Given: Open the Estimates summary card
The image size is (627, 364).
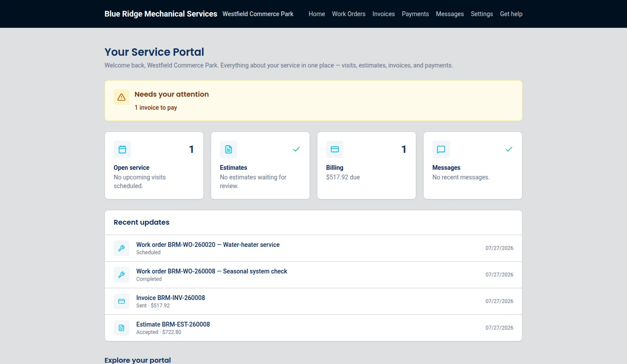Looking at the screenshot, I should (x=260, y=165).
